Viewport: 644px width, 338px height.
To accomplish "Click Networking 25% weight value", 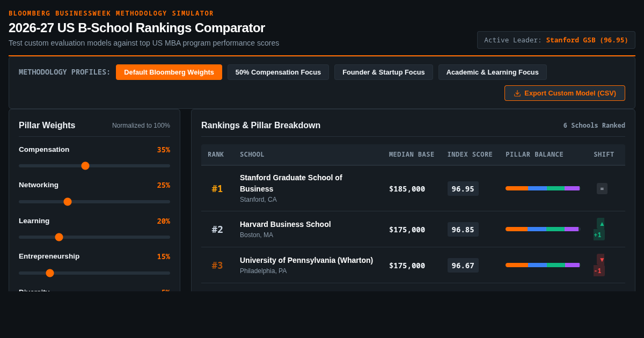I will click(x=164, y=185).
